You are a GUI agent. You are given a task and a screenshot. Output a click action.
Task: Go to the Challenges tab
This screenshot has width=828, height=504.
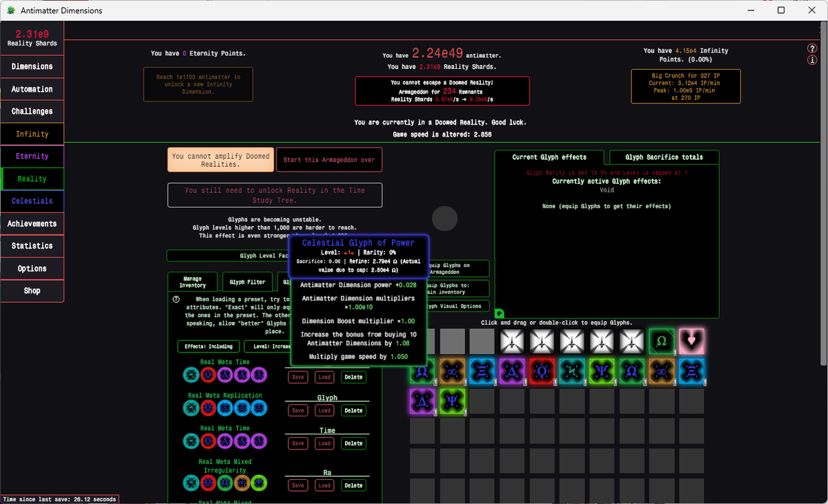coord(32,111)
